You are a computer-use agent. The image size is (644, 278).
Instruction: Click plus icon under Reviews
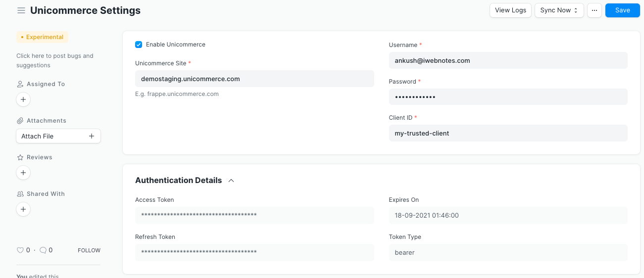(x=23, y=173)
